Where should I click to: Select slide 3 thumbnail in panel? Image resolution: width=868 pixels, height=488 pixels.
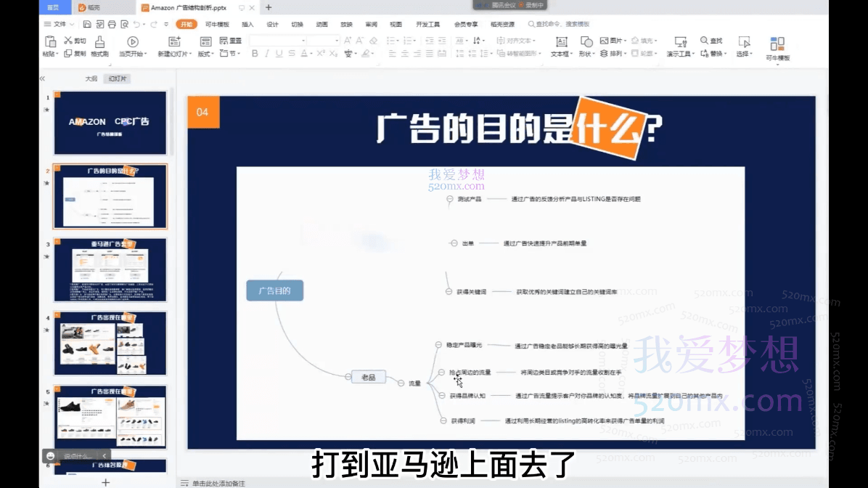point(110,270)
